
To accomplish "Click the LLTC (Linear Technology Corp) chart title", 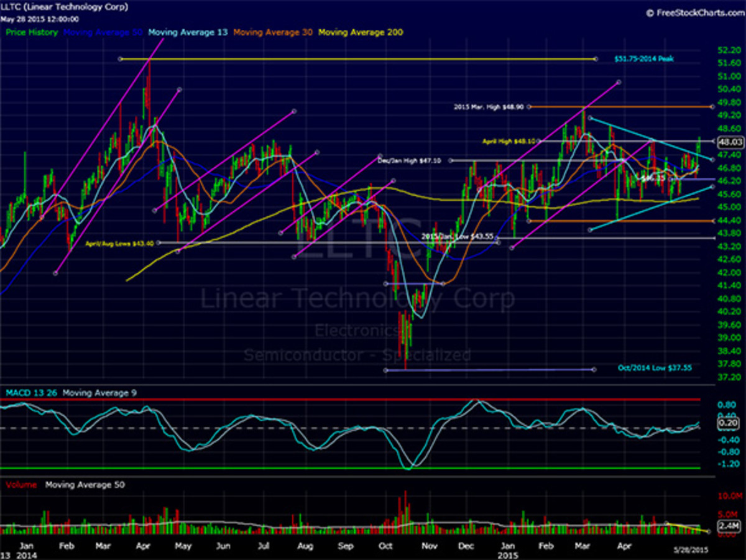I will click(x=65, y=7).
